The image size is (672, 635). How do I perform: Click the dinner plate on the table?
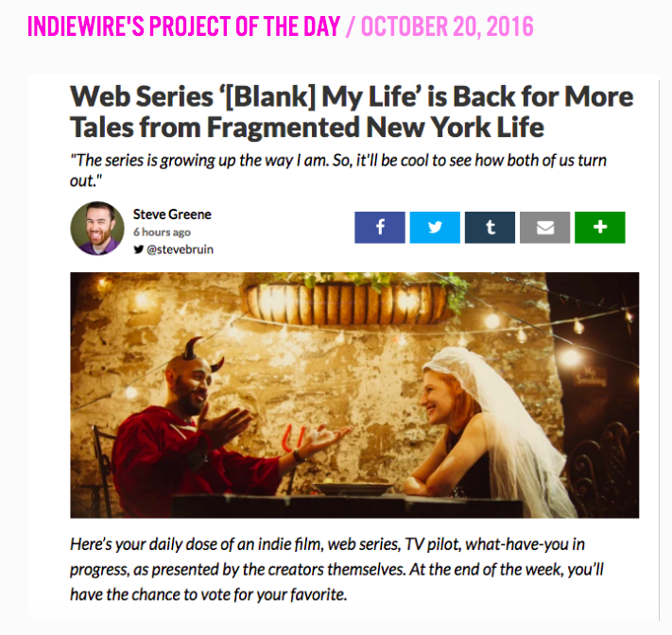(x=353, y=489)
